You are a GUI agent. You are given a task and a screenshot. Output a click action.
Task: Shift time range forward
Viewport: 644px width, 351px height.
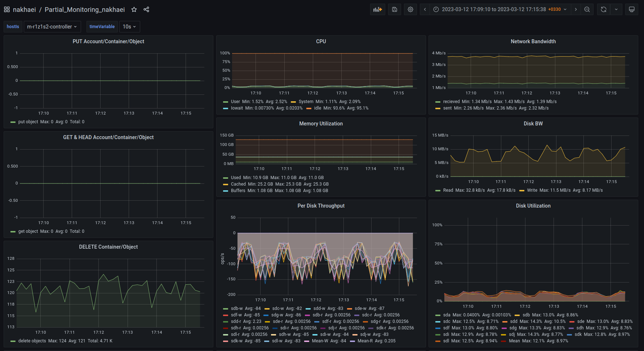click(576, 9)
